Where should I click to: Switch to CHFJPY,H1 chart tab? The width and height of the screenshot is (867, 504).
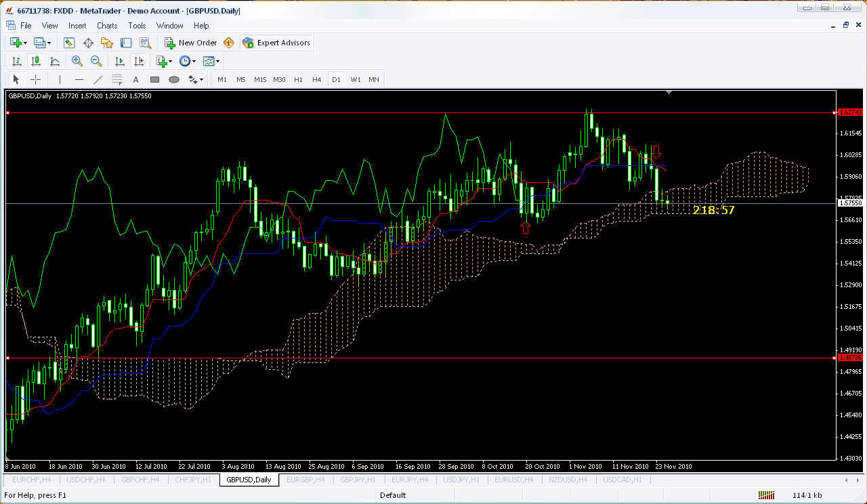(x=193, y=480)
